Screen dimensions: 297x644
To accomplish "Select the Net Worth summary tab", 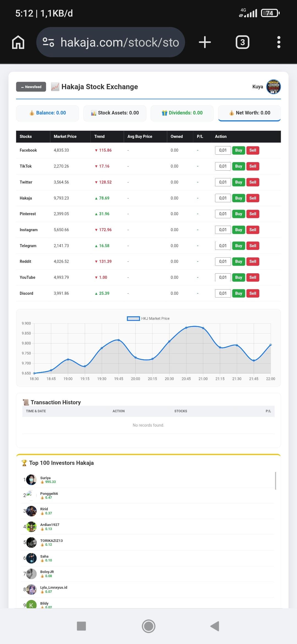I will click(249, 113).
